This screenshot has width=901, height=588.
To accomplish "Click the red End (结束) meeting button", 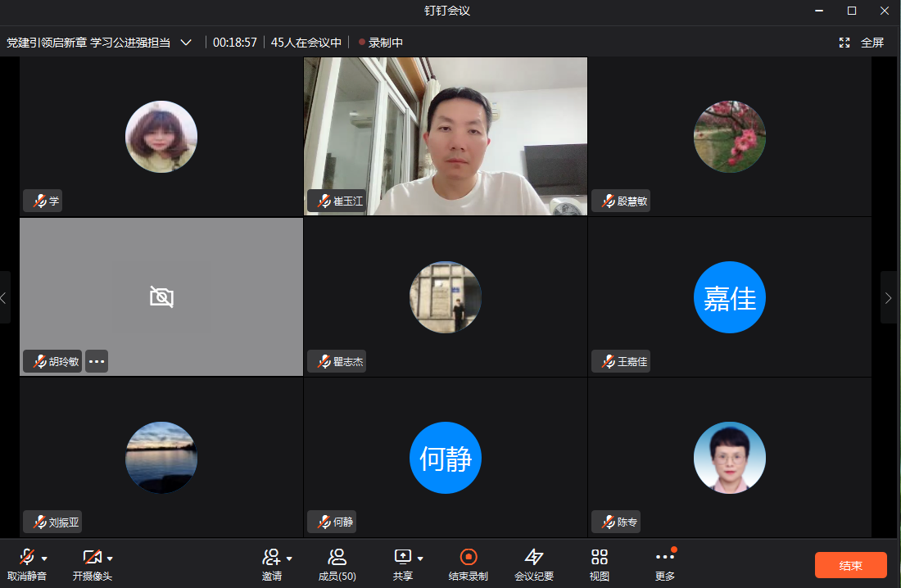I will point(850,565).
